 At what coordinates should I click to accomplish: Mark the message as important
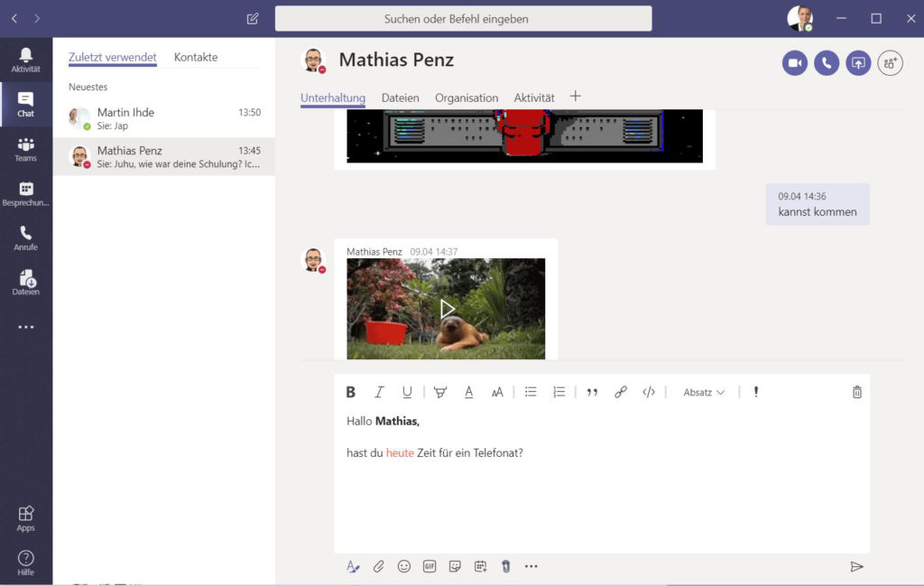pyautogui.click(x=756, y=392)
